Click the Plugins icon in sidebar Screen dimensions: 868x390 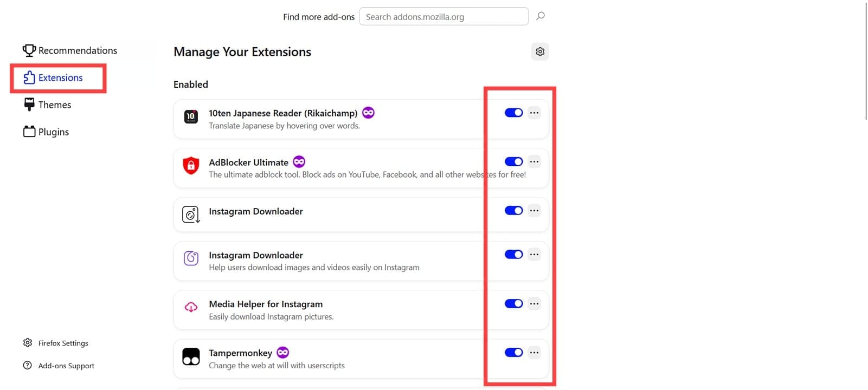tap(29, 132)
